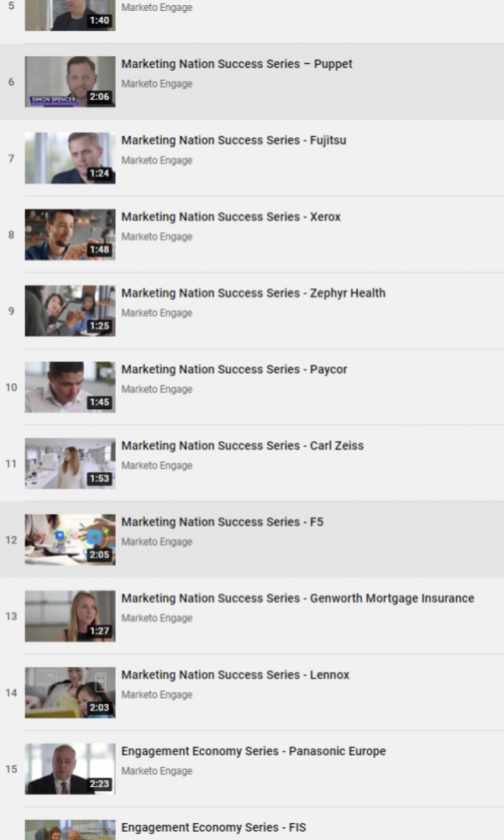Open Marketo Engage channel under Panasonic Europe
The height and width of the screenshot is (840, 504).
[x=157, y=771]
